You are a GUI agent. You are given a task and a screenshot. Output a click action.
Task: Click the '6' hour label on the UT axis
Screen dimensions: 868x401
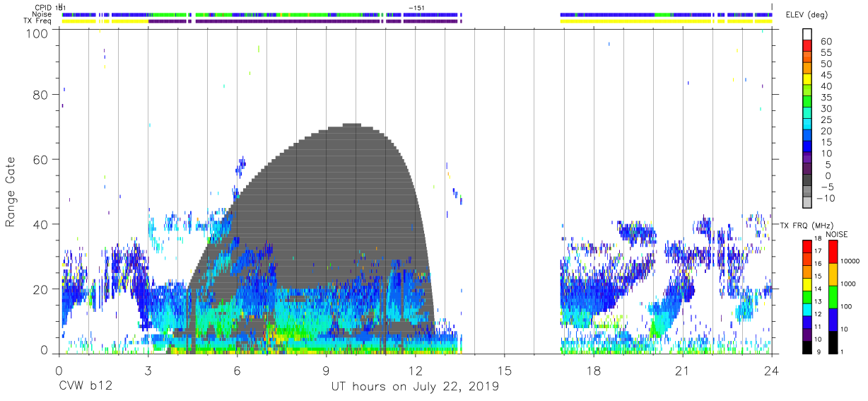[x=237, y=371]
